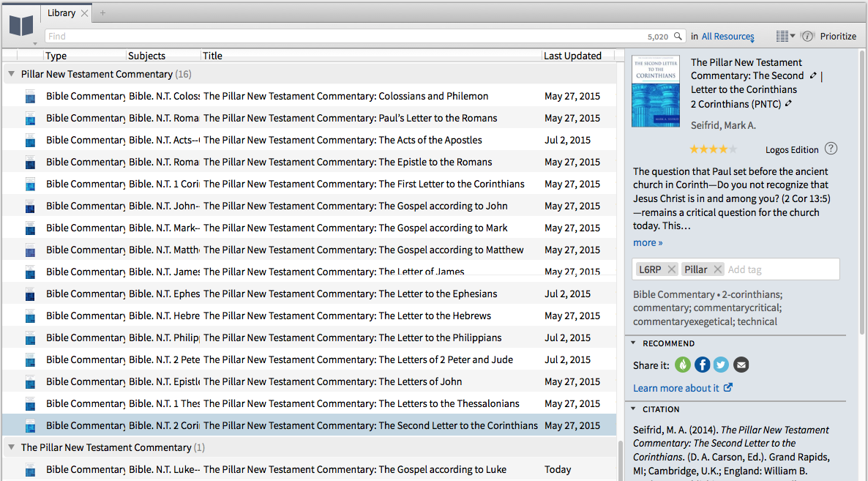Toggle the resource information panel icon

(808, 37)
